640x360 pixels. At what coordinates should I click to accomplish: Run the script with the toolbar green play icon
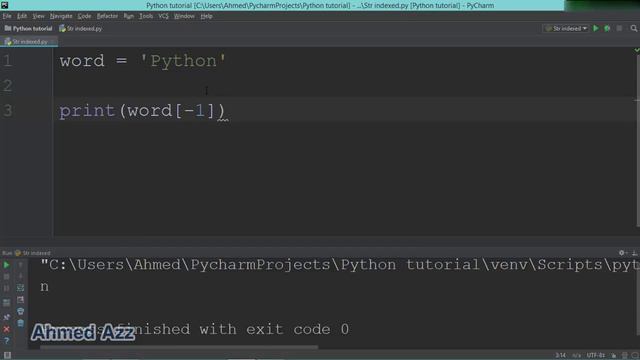[596, 29]
